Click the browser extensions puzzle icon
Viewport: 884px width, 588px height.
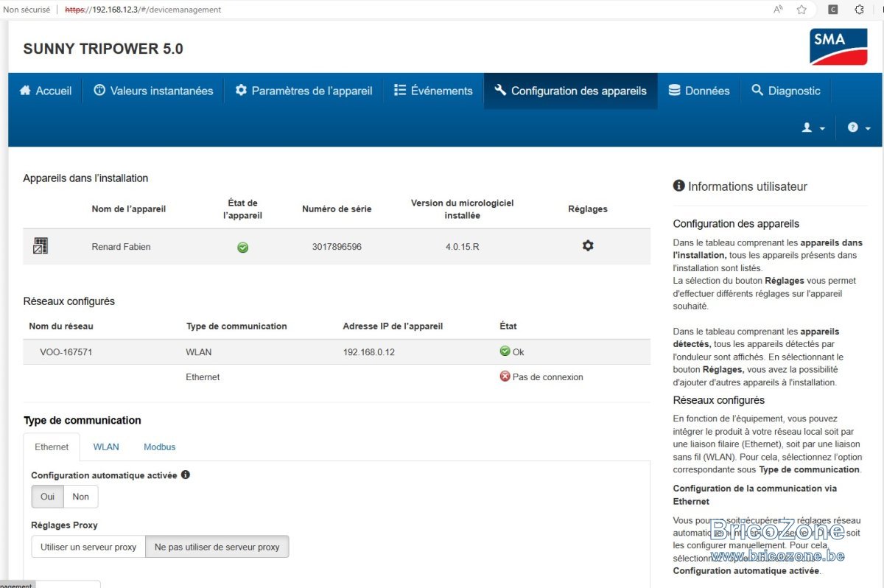(x=859, y=10)
